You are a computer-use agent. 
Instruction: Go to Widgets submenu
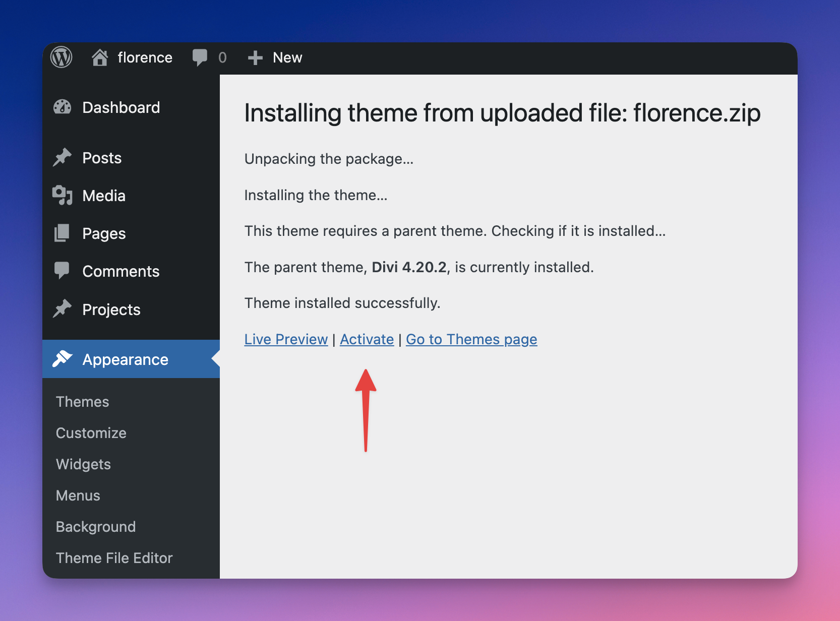click(x=84, y=464)
